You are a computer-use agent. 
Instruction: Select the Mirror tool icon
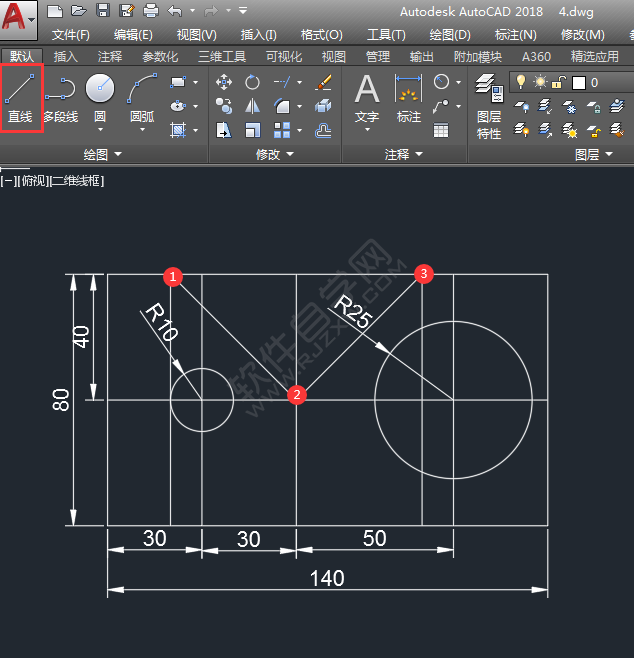(x=253, y=106)
